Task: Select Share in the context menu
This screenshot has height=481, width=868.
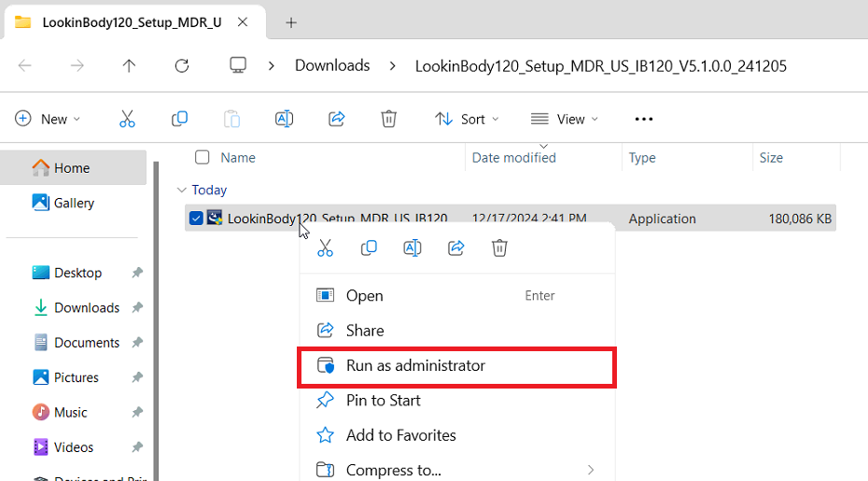Action: point(456,331)
